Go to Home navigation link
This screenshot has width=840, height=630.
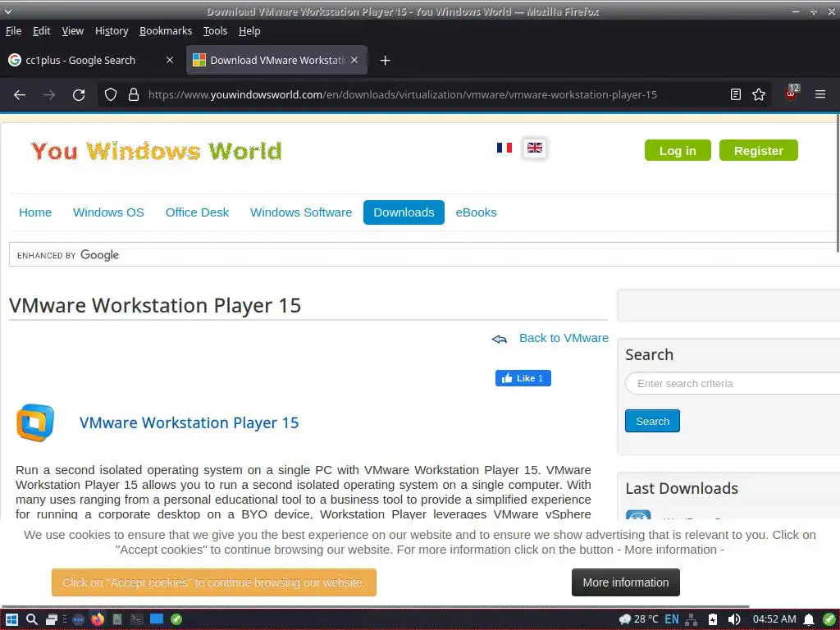35,212
